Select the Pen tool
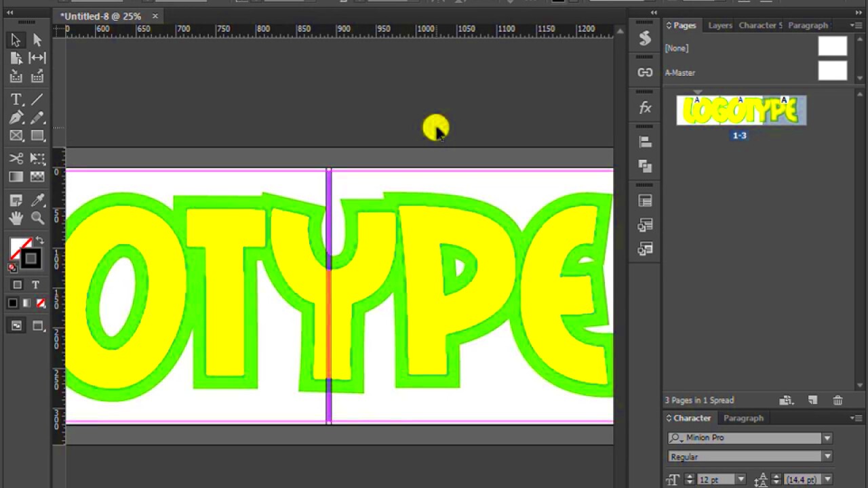 [x=16, y=118]
